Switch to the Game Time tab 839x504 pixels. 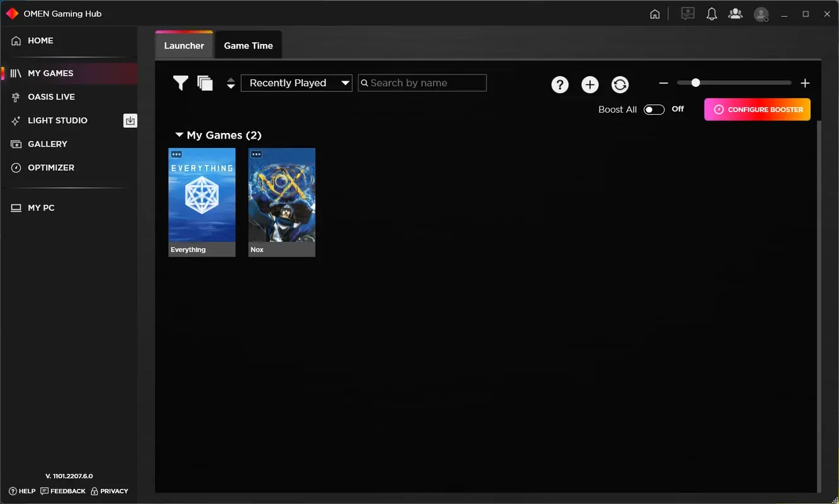248,45
